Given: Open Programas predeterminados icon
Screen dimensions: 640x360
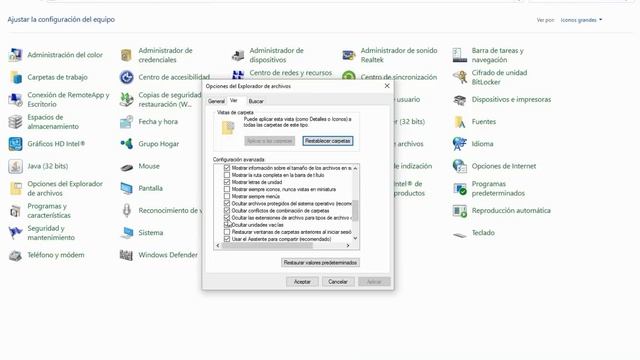Looking at the screenshot, I should [x=460, y=189].
